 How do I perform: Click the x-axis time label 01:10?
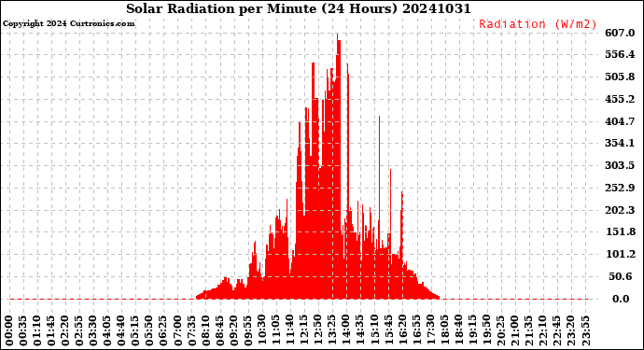pyautogui.click(x=37, y=331)
